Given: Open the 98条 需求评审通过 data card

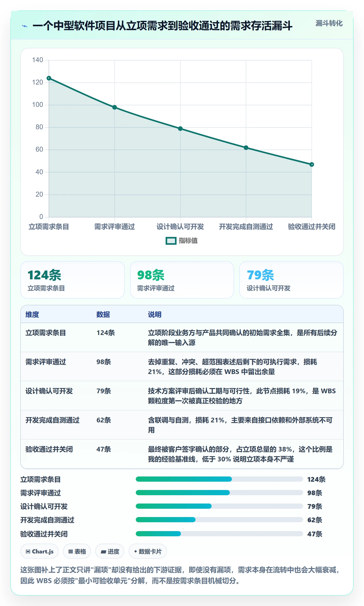Looking at the screenshot, I should click(x=182, y=280).
